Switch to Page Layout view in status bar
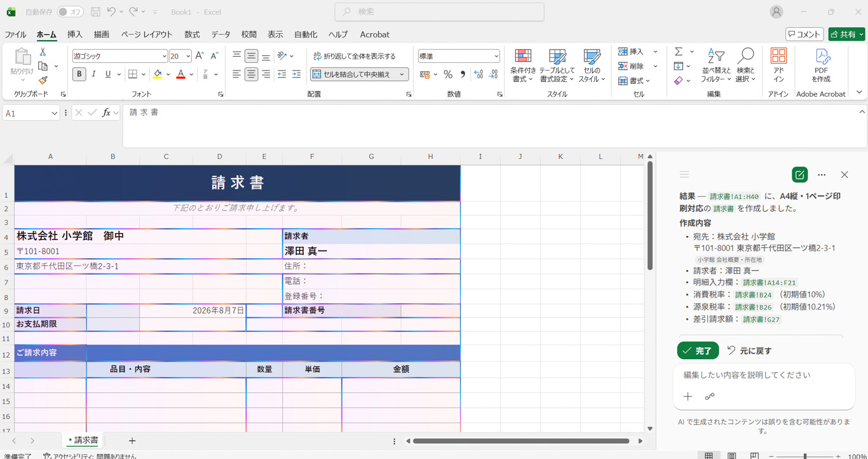Screen dimensions: 868x459 coord(732,456)
